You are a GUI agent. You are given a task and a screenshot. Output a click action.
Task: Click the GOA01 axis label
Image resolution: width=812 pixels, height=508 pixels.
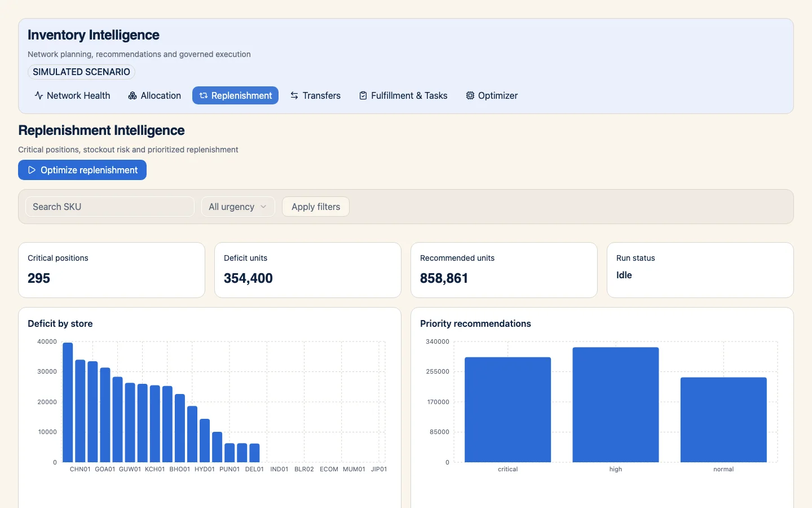point(105,469)
